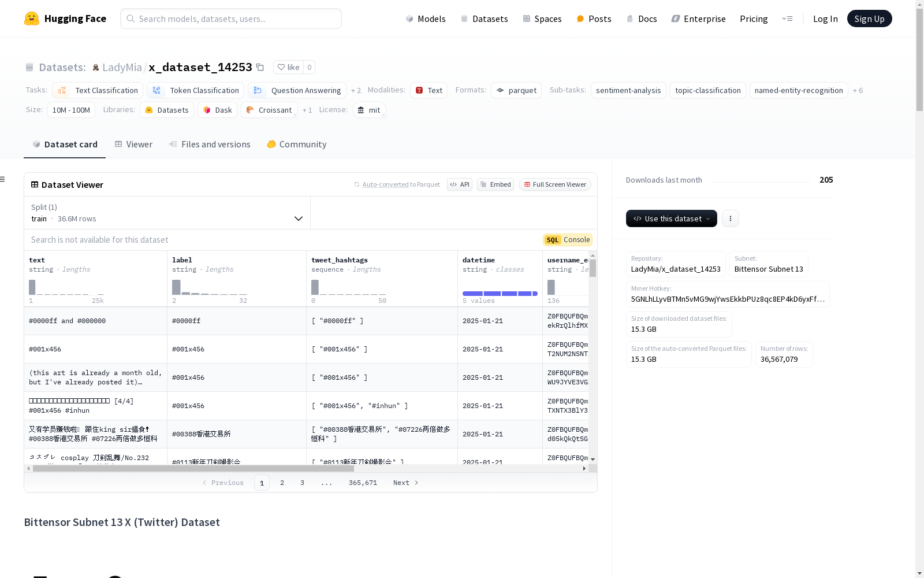Switch to the Dataset card tab
Screen dimensions: 924x578
coord(65,144)
